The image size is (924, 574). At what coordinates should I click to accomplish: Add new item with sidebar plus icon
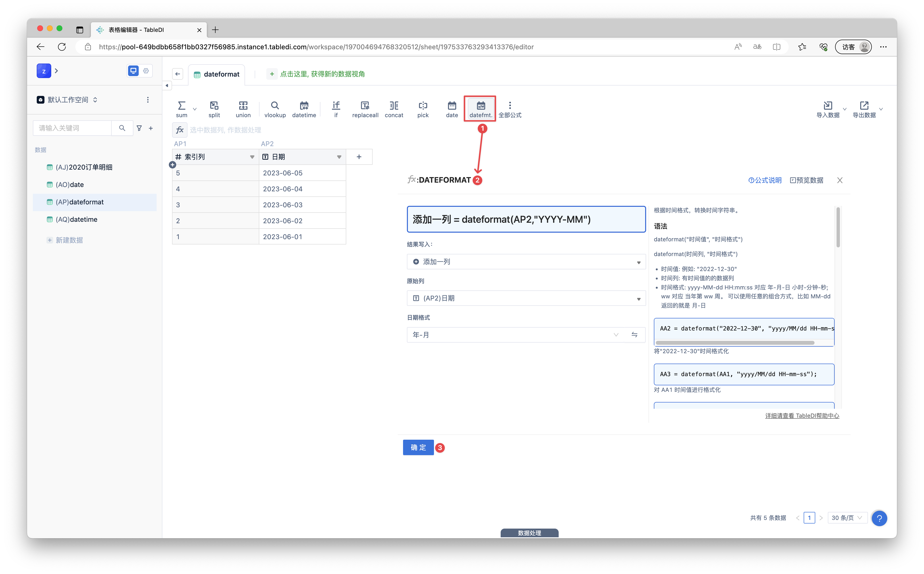point(151,128)
